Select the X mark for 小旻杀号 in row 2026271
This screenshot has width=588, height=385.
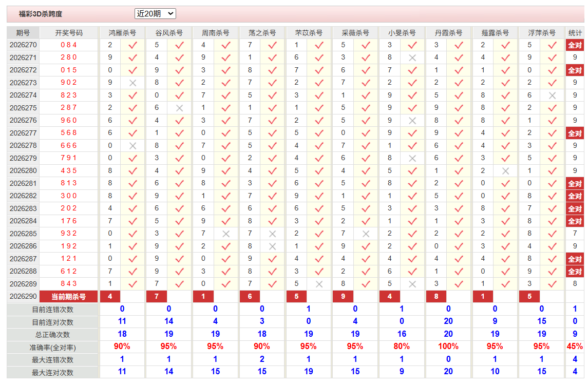pos(412,57)
